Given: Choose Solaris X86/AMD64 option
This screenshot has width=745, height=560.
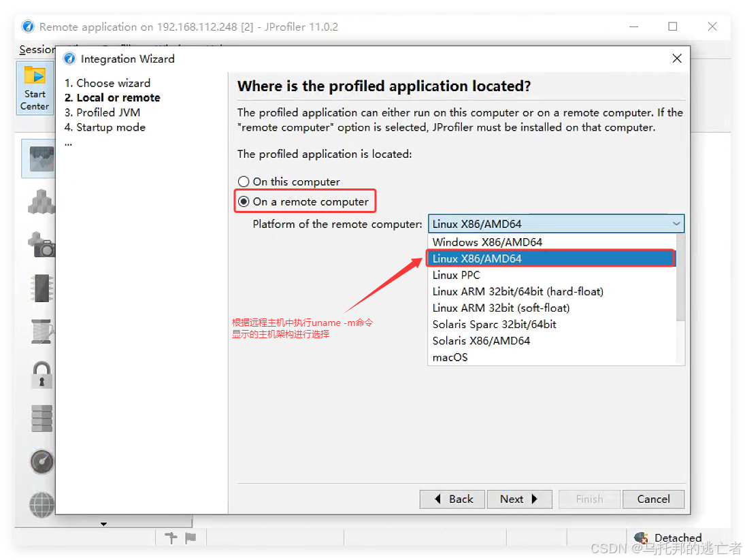Looking at the screenshot, I should click(x=551, y=341).
